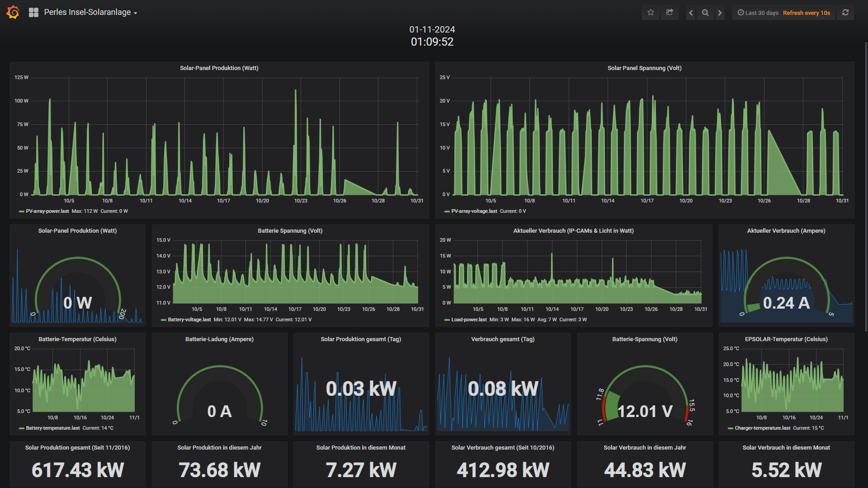
Task: Change the Refresh every 10s interval
Action: pos(807,13)
